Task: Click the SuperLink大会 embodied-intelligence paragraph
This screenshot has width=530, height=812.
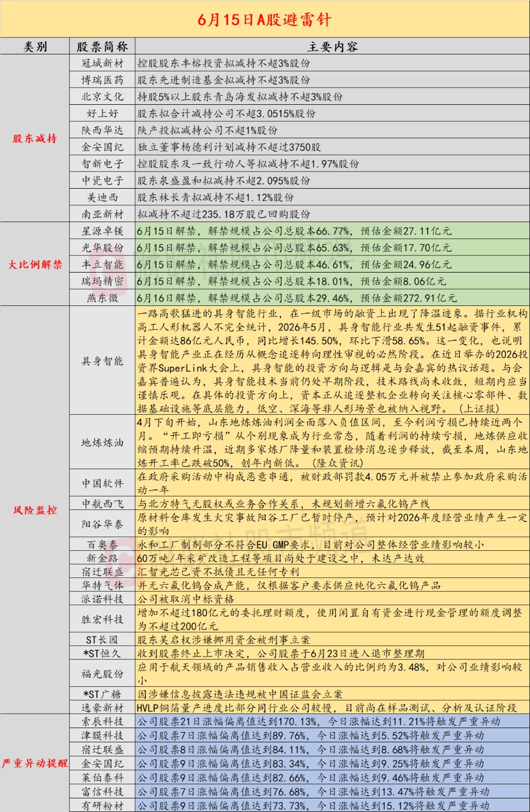Action: click(x=332, y=360)
